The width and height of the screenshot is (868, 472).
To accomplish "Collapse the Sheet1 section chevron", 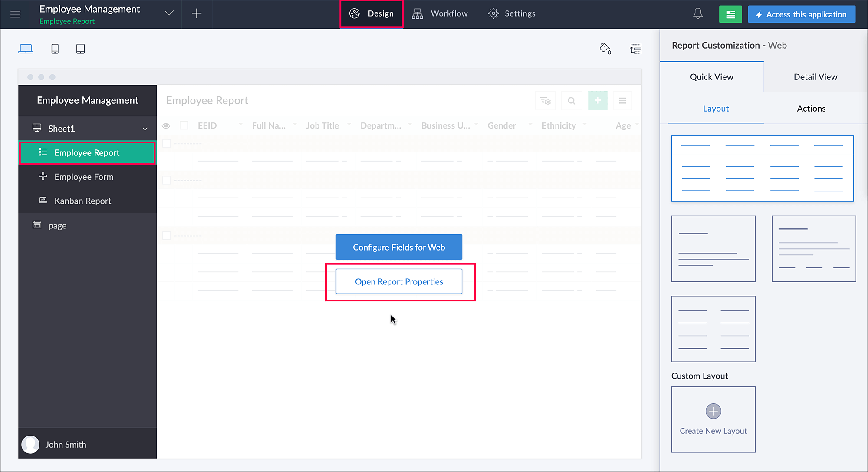I will [x=145, y=129].
